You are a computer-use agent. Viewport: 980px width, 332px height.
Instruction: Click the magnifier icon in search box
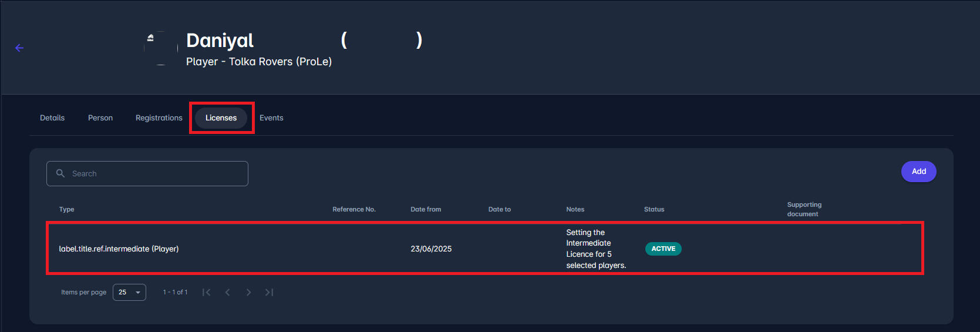60,173
